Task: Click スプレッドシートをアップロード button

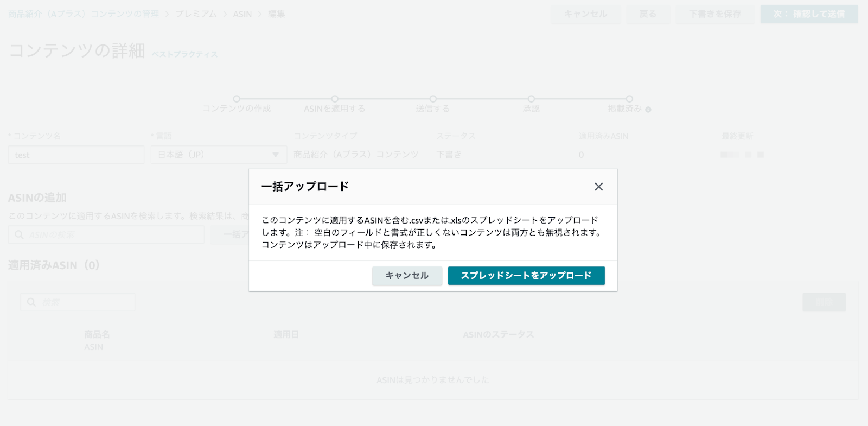Action: pos(526,276)
